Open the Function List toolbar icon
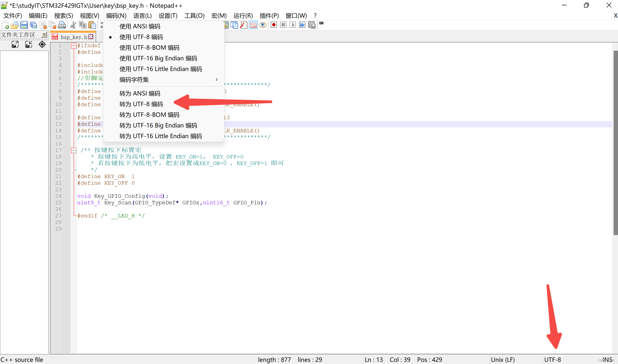 pyautogui.click(x=244, y=25)
